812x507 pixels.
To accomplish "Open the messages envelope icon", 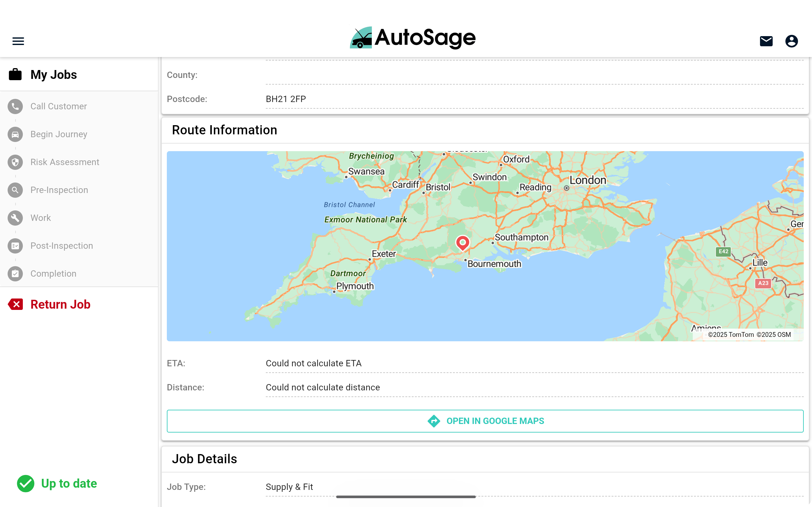I will pyautogui.click(x=766, y=41).
